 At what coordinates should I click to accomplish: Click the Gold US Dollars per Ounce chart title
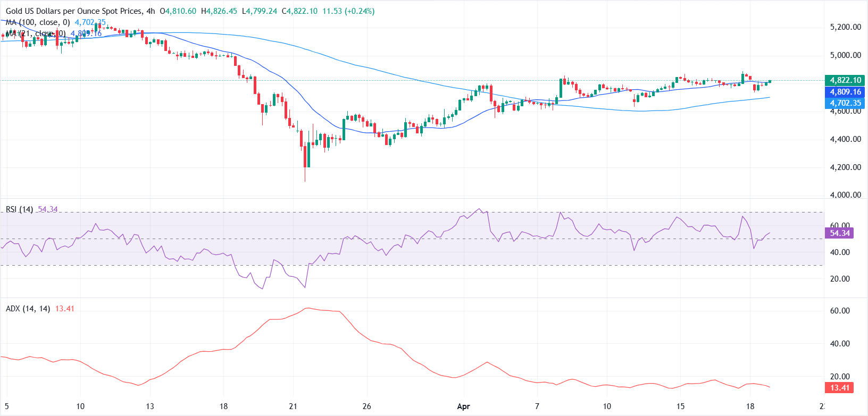tap(74, 11)
